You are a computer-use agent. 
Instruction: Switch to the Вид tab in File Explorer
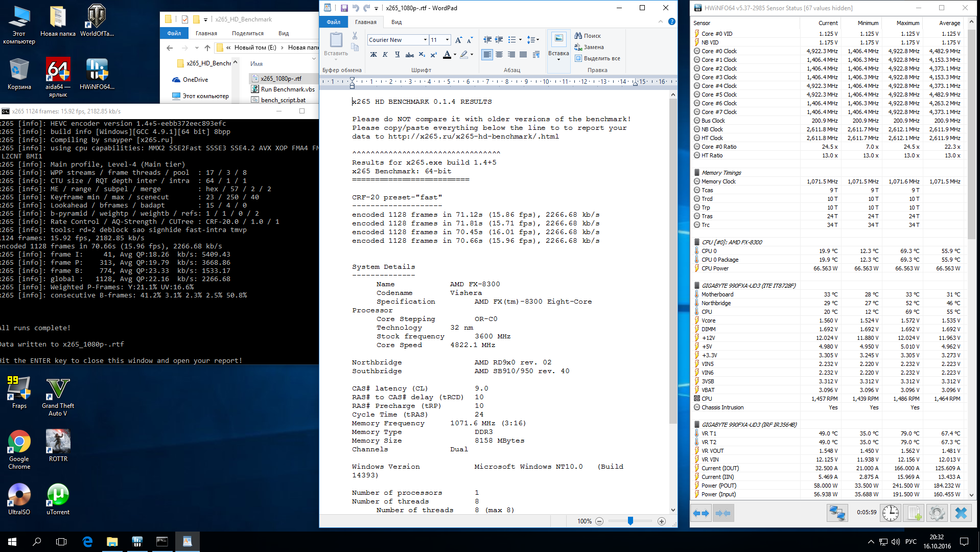point(284,33)
